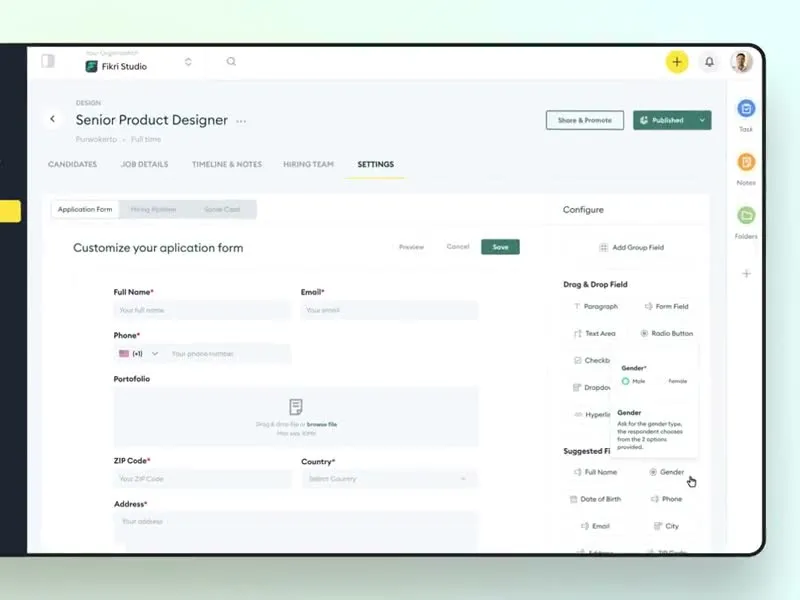The width and height of the screenshot is (800, 600).
Task: Select the Application Form sub-tab
Action: click(85, 209)
